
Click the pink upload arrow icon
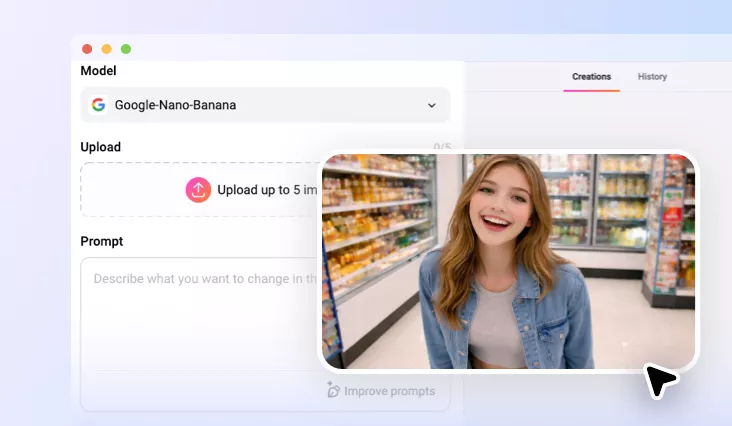point(198,190)
